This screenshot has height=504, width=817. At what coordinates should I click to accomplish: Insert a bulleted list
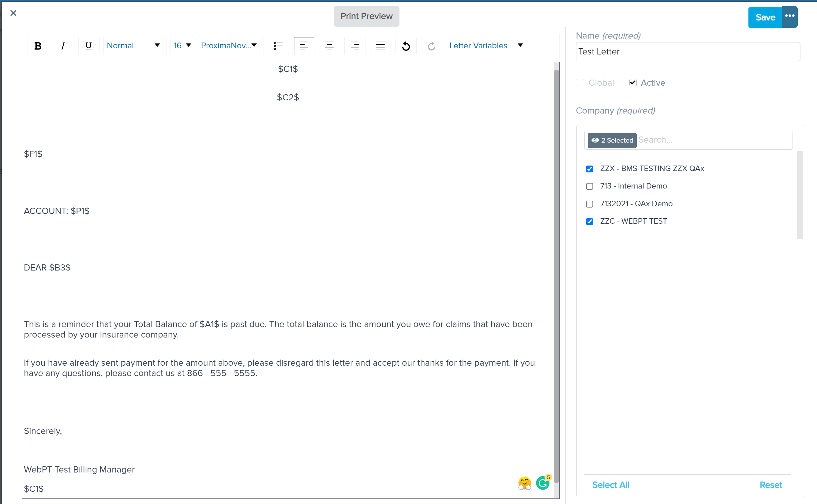click(x=278, y=46)
